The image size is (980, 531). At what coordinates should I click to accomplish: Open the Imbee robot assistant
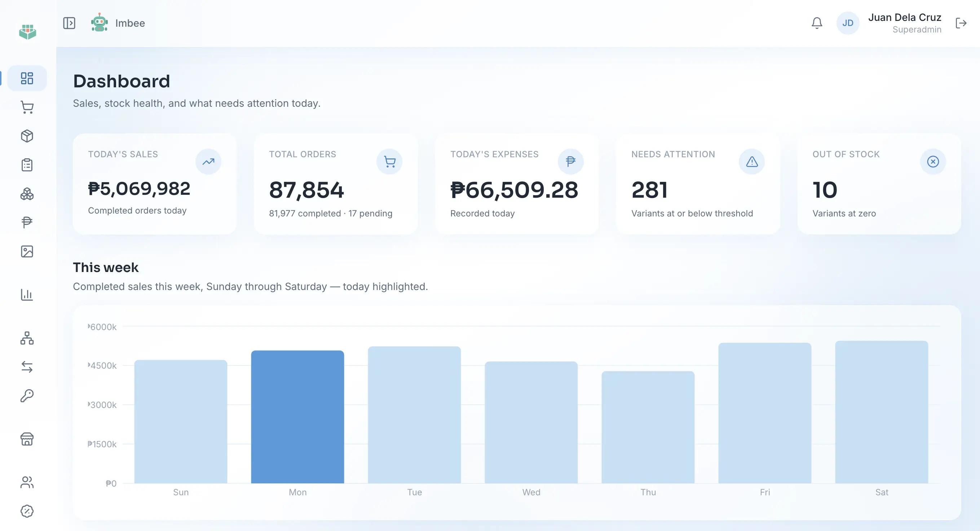click(x=118, y=23)
